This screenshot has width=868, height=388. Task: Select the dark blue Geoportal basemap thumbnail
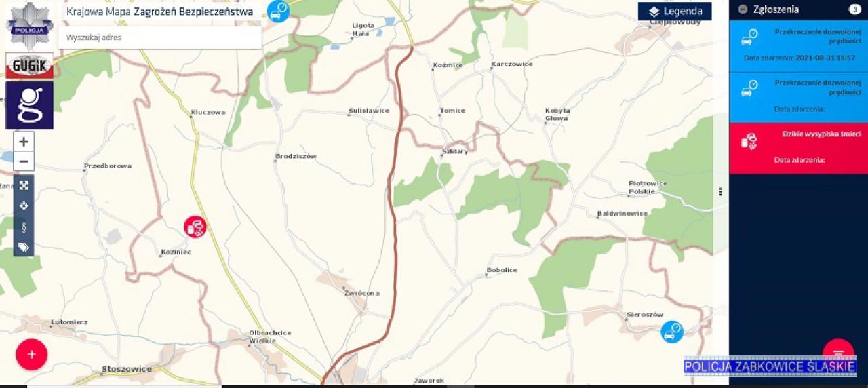click(30, 105)
